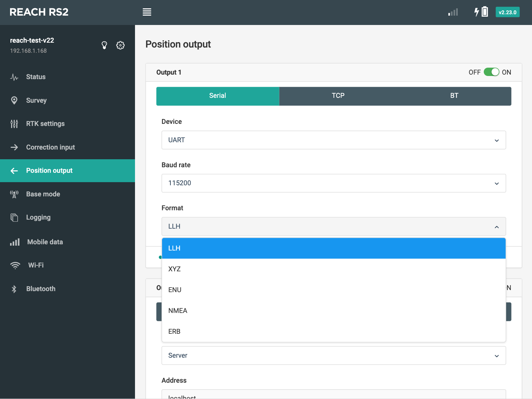
Task: Choose NMEA from the format list
Action: pyautogui.click(x=333, y=311)
